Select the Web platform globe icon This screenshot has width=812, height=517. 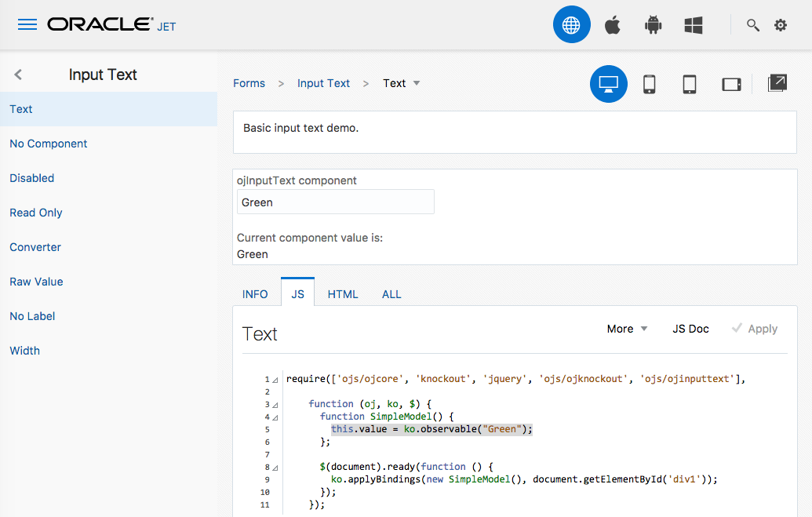[571, 25]
